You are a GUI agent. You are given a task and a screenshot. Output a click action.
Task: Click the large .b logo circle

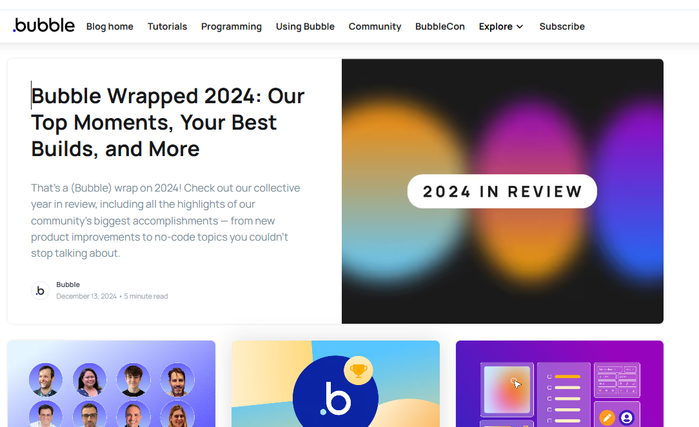[335, 392]
